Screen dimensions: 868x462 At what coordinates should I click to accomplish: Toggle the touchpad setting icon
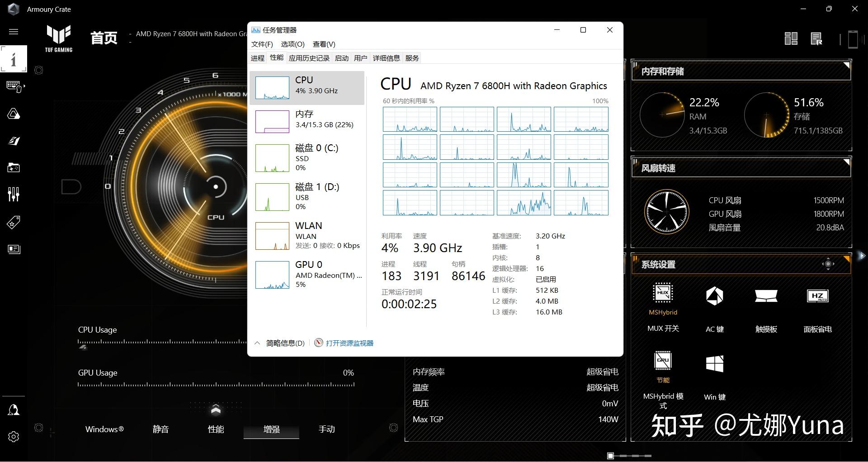[x=766, y=296]
